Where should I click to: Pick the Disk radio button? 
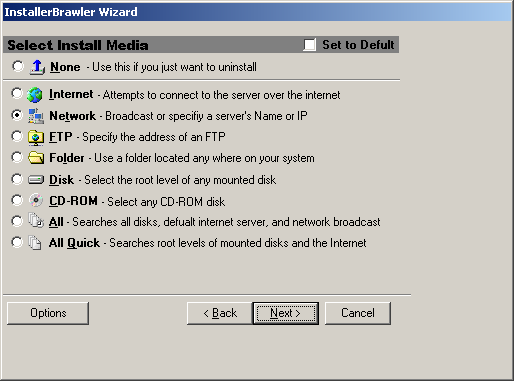(17, 179)
